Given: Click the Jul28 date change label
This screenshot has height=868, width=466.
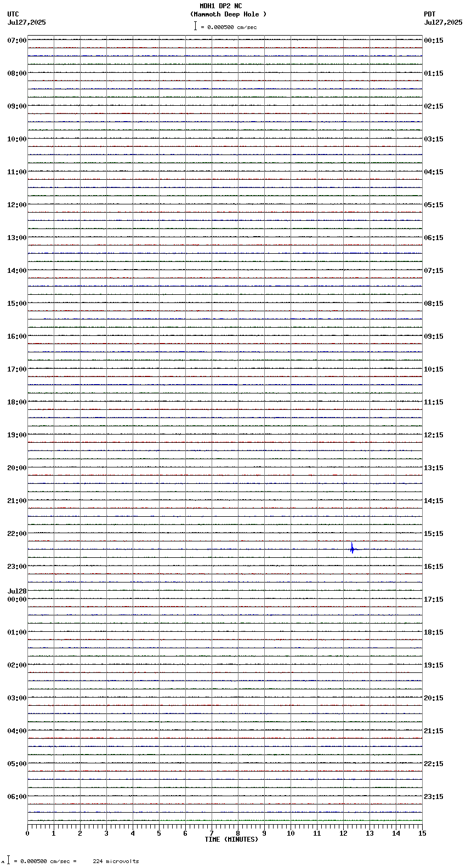Looking at the screenshot, I should tap(17, 591).
